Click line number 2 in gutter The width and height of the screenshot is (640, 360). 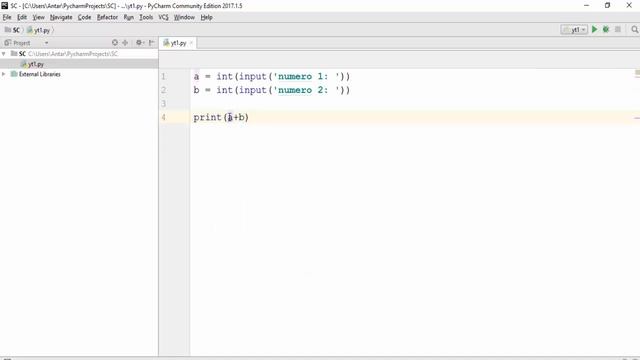[164, 90]
